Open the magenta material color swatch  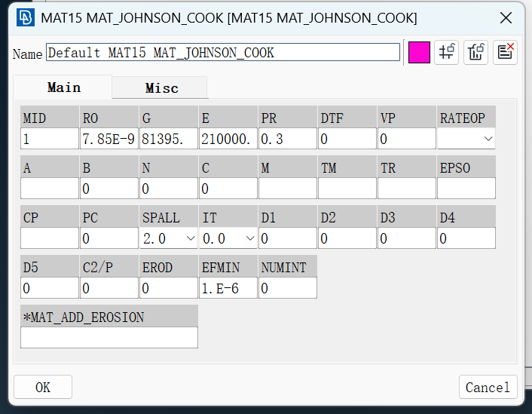(419, 53)
